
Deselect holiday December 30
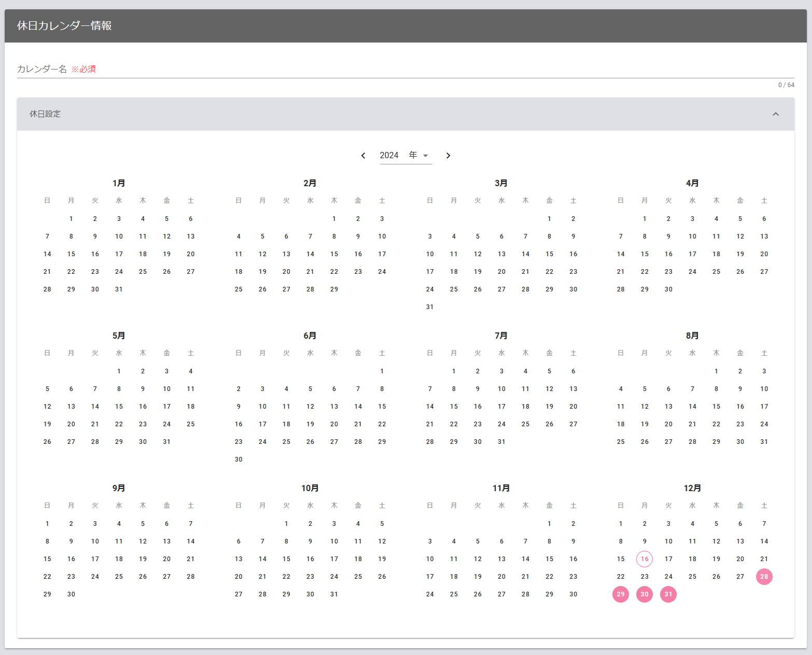click(645, 594)
